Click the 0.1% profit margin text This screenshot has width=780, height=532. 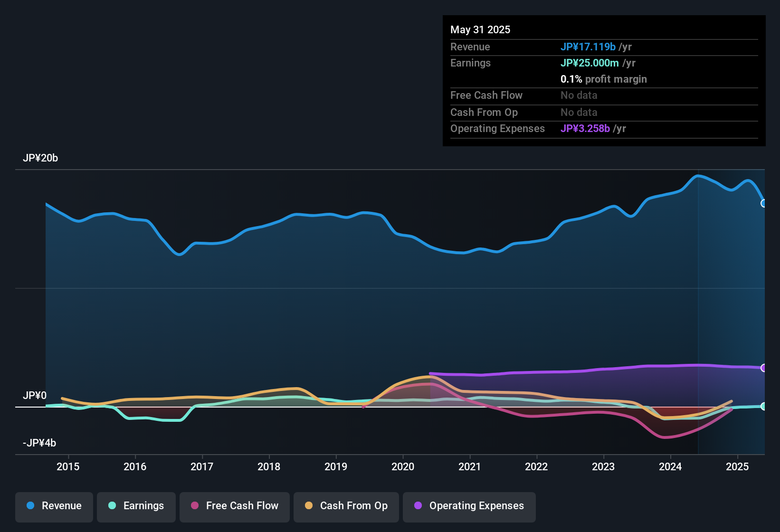tap(604, 79)
